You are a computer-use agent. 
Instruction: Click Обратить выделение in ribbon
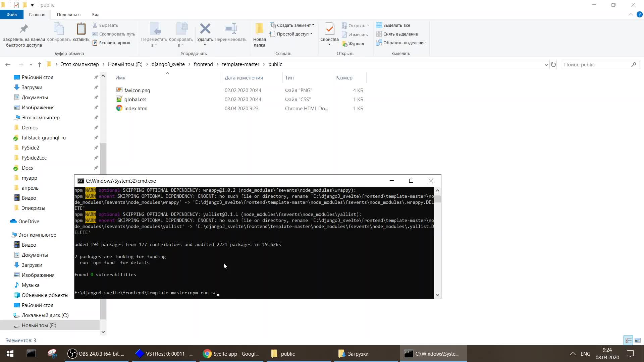point(401,43)
